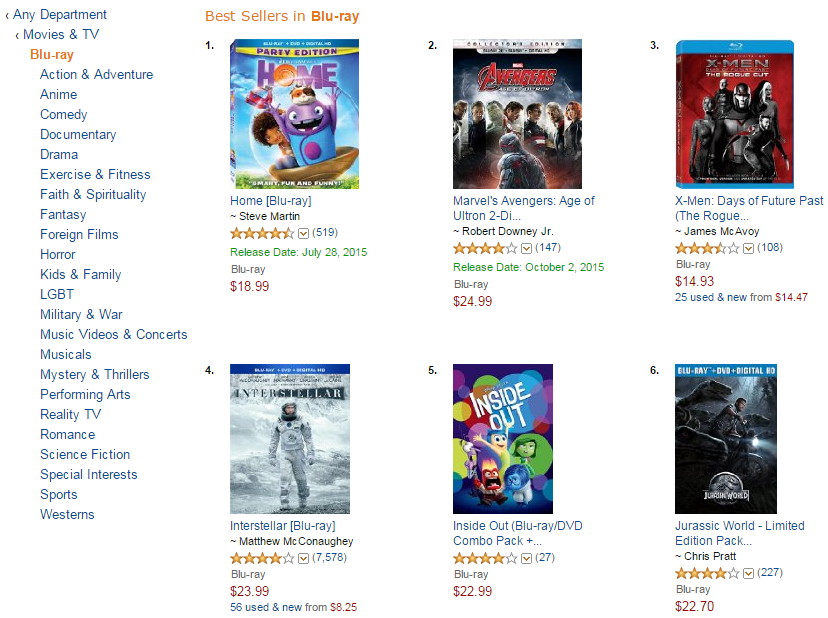Click the star rating icons for Home

coord(262,232)
